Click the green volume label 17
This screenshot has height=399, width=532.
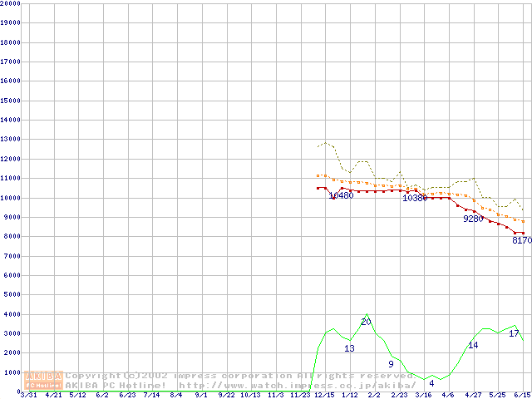(514, 333)
